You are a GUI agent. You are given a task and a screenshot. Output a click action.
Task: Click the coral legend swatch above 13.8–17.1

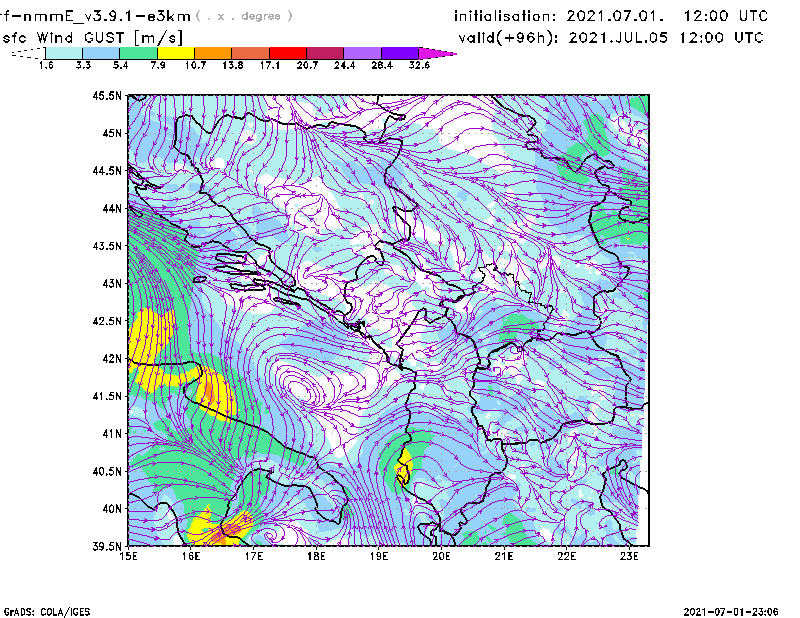pyautogui.click(x=251, y=53)
